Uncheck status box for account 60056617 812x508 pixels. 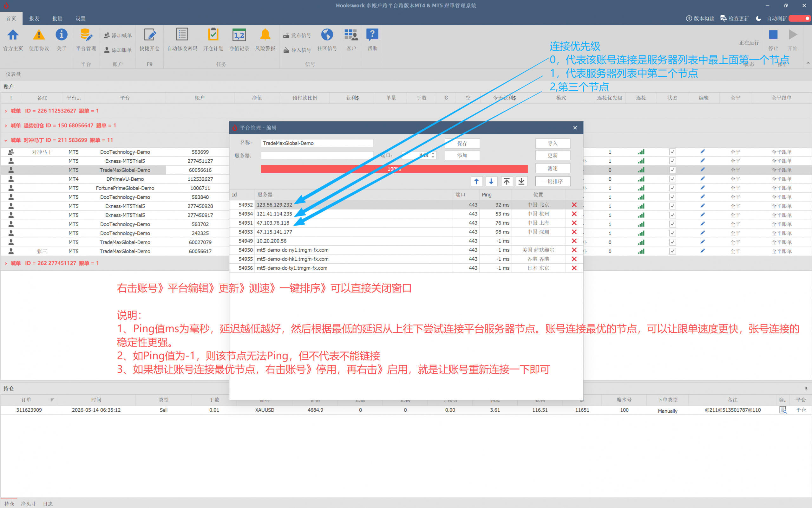click(672, 251)
